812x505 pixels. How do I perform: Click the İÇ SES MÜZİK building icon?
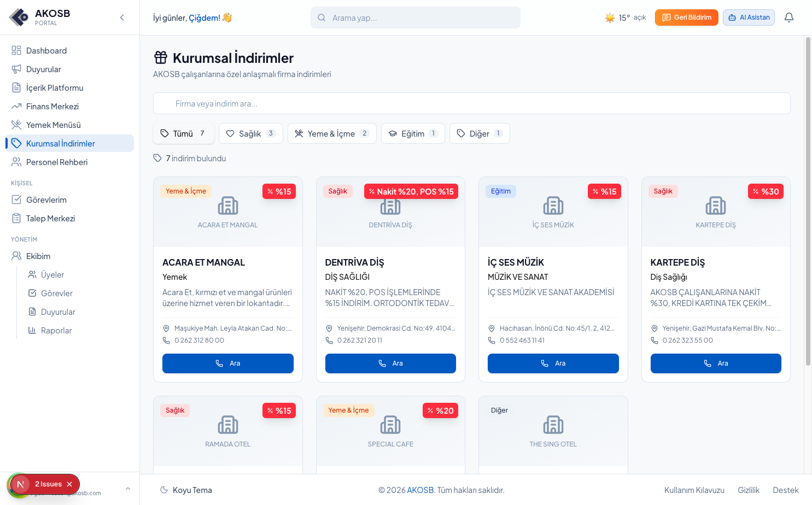click(x=553, y=206)
